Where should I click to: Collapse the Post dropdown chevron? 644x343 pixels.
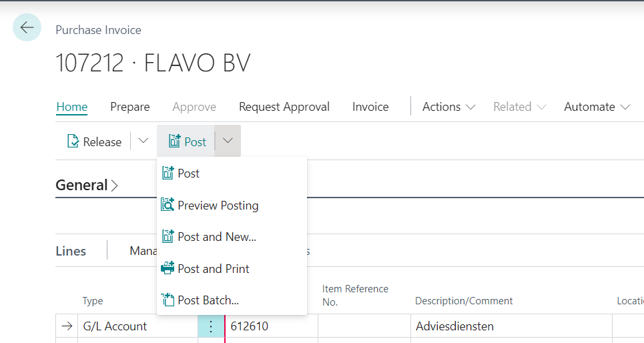click(228, 141)
